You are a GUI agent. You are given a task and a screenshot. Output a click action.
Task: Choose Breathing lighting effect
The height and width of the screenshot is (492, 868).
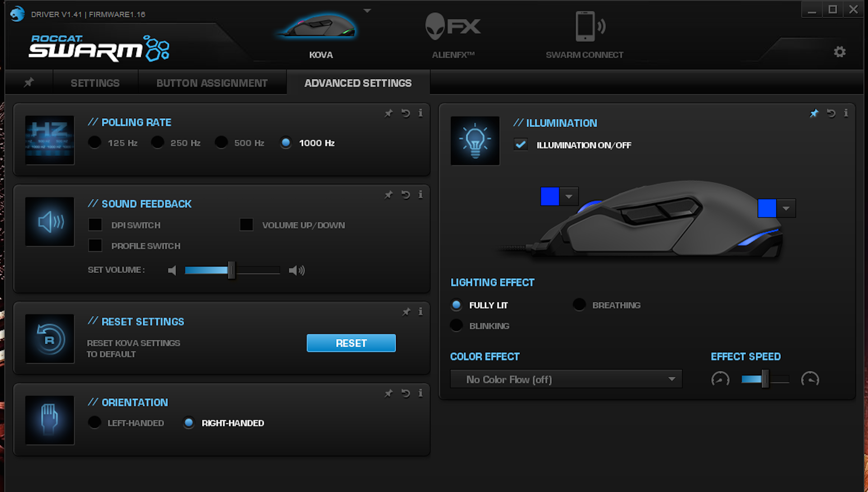579,305
